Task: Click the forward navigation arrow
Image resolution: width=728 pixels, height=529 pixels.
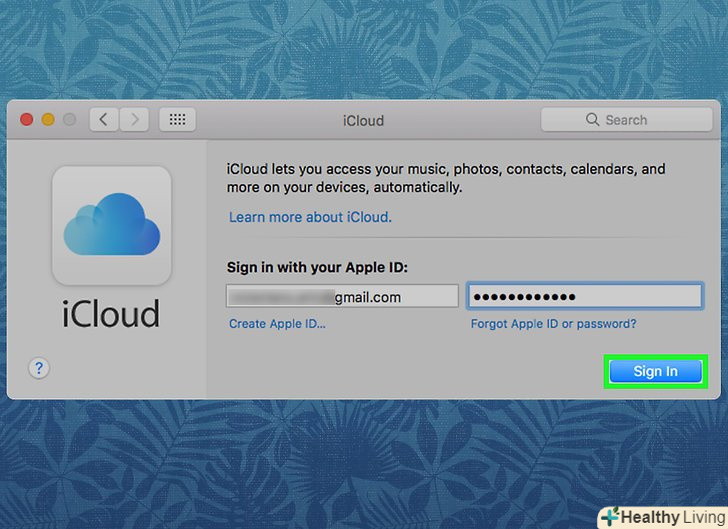Action: point(134,120)
